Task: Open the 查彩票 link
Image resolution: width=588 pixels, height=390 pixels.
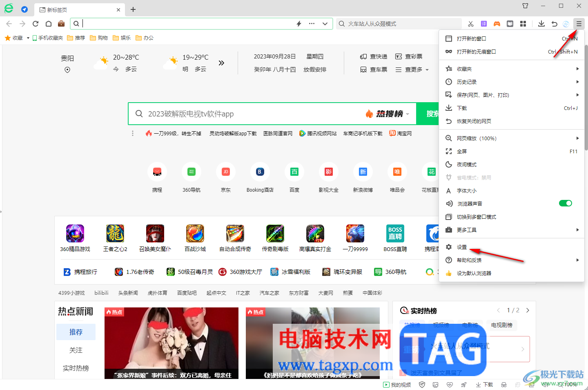Action: 409,56
